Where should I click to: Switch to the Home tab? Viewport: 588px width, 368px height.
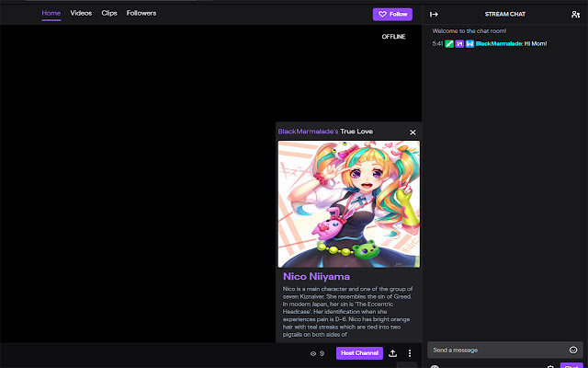pos(51,13)
